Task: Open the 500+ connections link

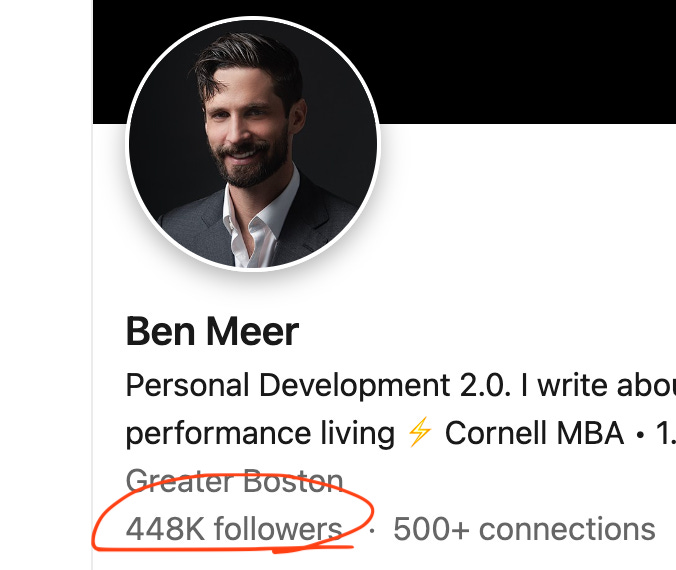Action: point(524,529)
